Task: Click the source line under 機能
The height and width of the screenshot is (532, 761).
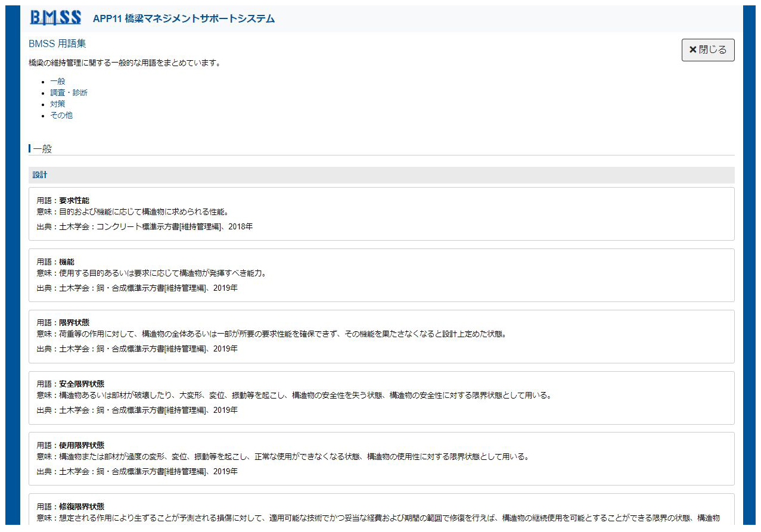Action: pyautogui.click(x=137, y=288)
